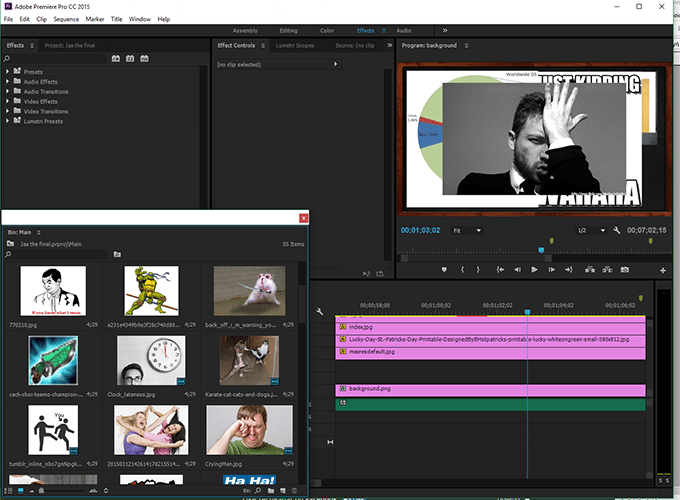Click the Mark In button
The width and height of the screenshot is (680, 500).
pos(462,270)
